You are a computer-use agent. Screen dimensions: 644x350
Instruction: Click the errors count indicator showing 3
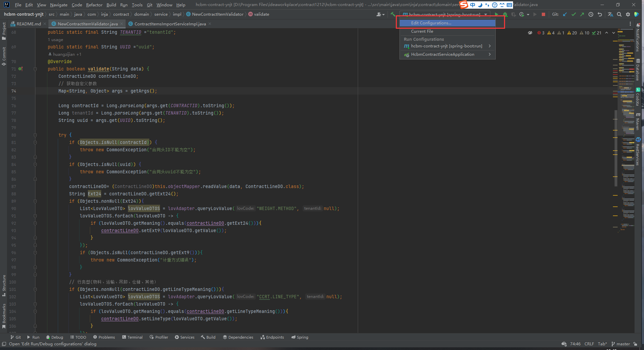coord(541,33)
